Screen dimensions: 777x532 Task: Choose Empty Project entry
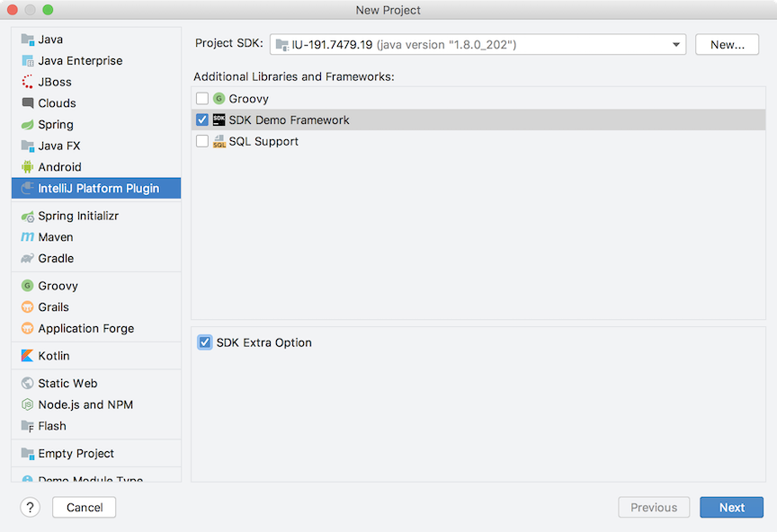pos(96,453)
